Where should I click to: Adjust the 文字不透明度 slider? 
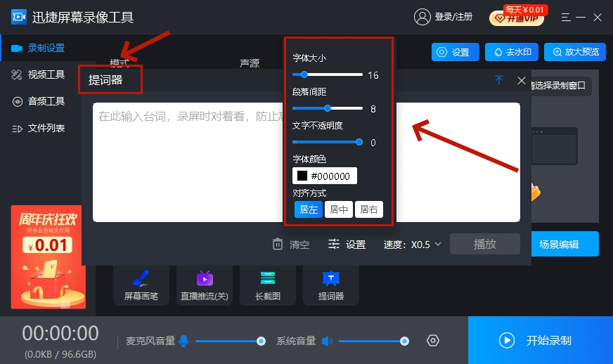[327, 142]
